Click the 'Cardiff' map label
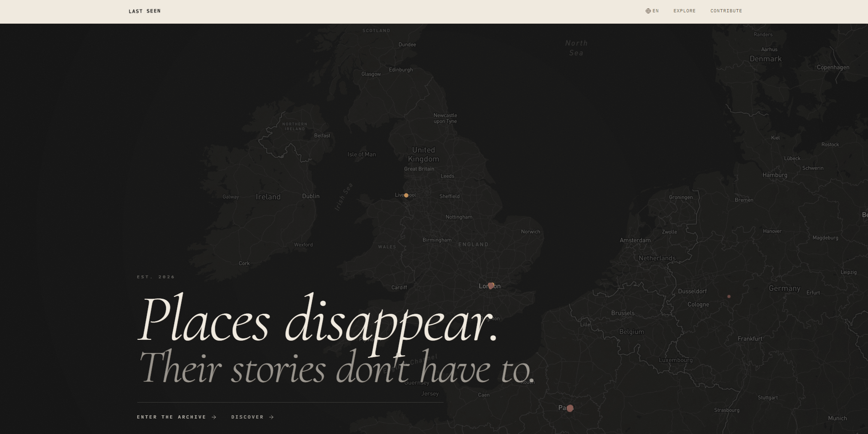This screenshot has height=434, width=868. pyautogui.click(x=399, y=287)
